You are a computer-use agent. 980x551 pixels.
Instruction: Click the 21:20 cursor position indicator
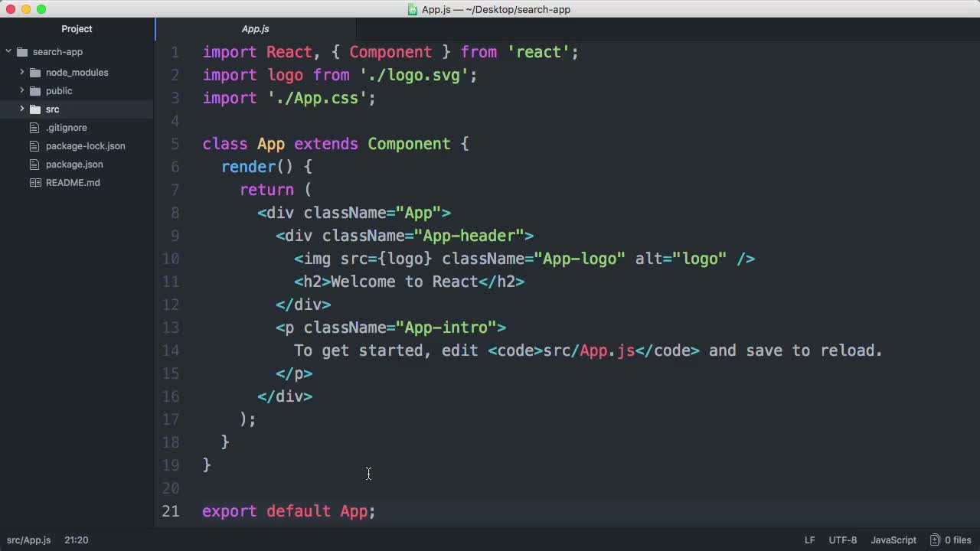(76, 540)
